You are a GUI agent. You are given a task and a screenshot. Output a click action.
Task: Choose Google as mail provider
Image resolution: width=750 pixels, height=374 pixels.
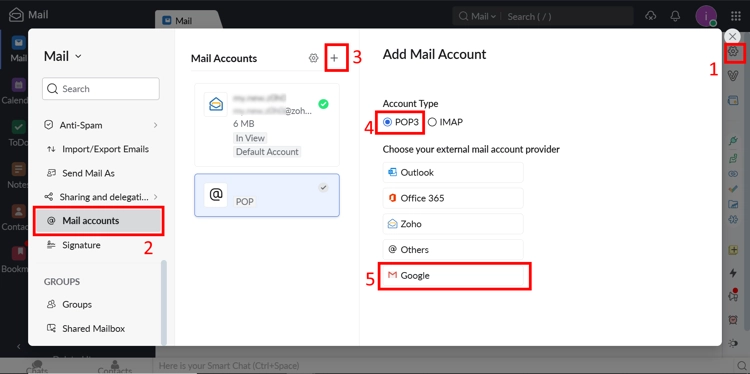pos(453,275)
